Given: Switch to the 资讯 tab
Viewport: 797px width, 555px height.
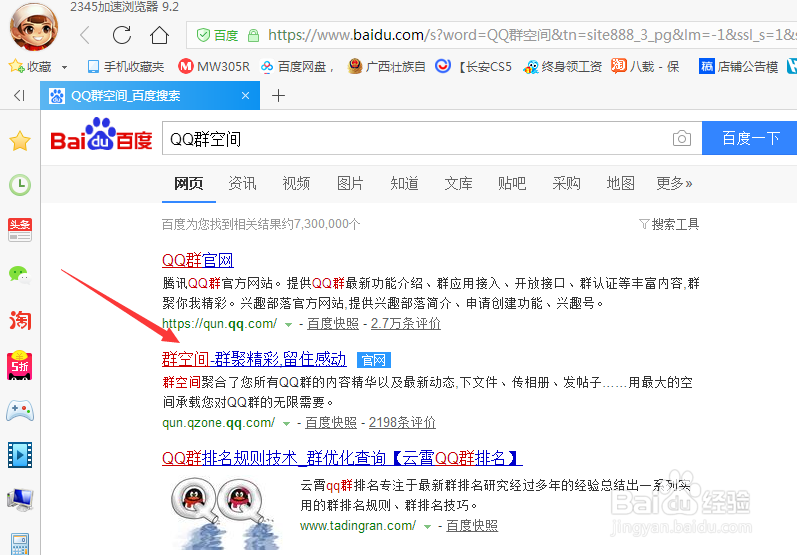Looking at the screenshot, I should tap(242, 183).
